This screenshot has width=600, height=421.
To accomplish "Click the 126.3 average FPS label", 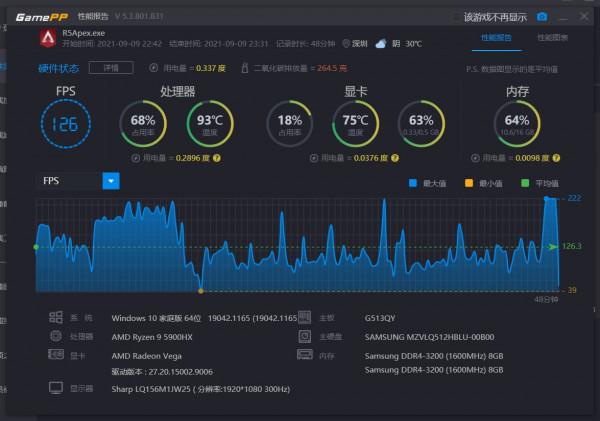I will (x=572, y=246).
